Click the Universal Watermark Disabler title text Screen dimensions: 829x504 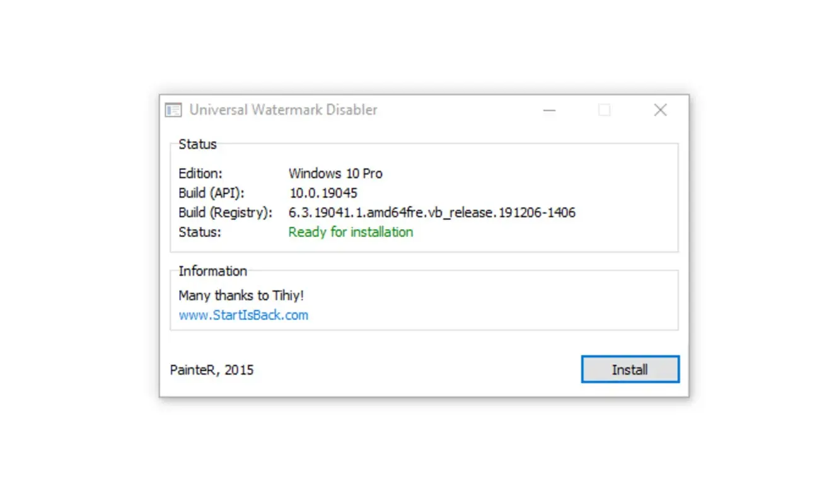pyautogui.click(x=284, y=110)
